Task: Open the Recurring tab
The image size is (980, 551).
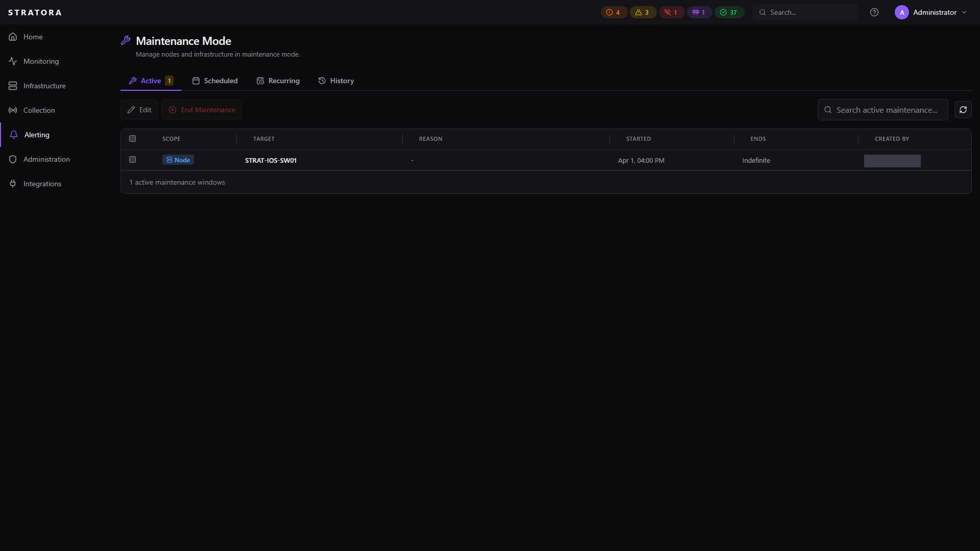Action: pyautogui.click(x=278, y=81)
